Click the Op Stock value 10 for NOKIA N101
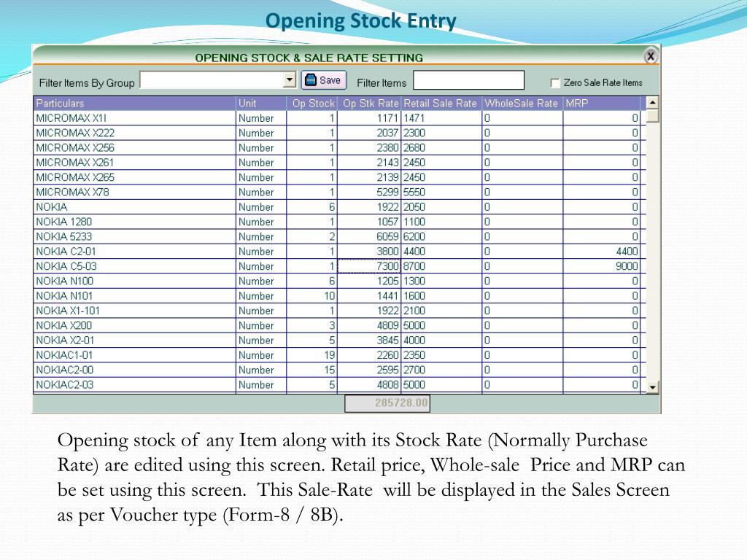747x560 pixels. pos(312,296)
